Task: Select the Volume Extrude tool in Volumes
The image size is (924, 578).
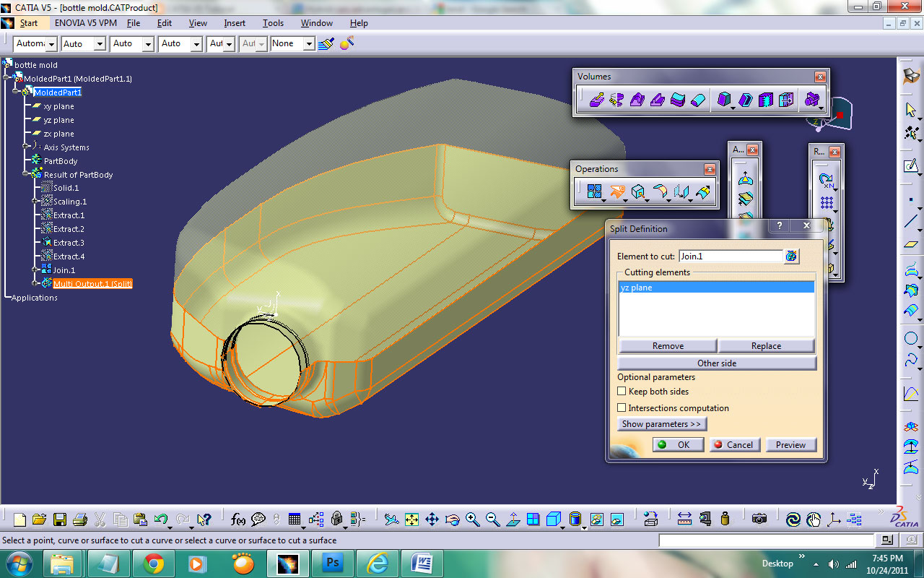Action: (x=597, y=100)
